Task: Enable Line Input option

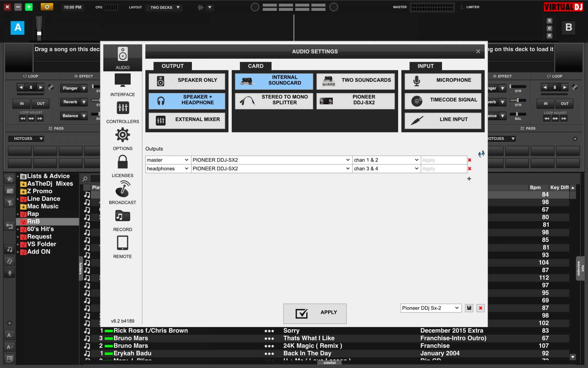Action: 443,120
